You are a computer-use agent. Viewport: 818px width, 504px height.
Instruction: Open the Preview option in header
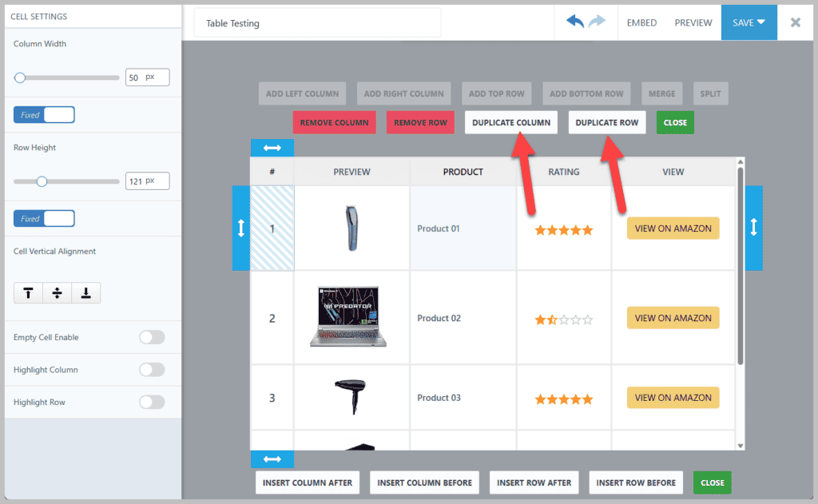[x=693, y=22]
